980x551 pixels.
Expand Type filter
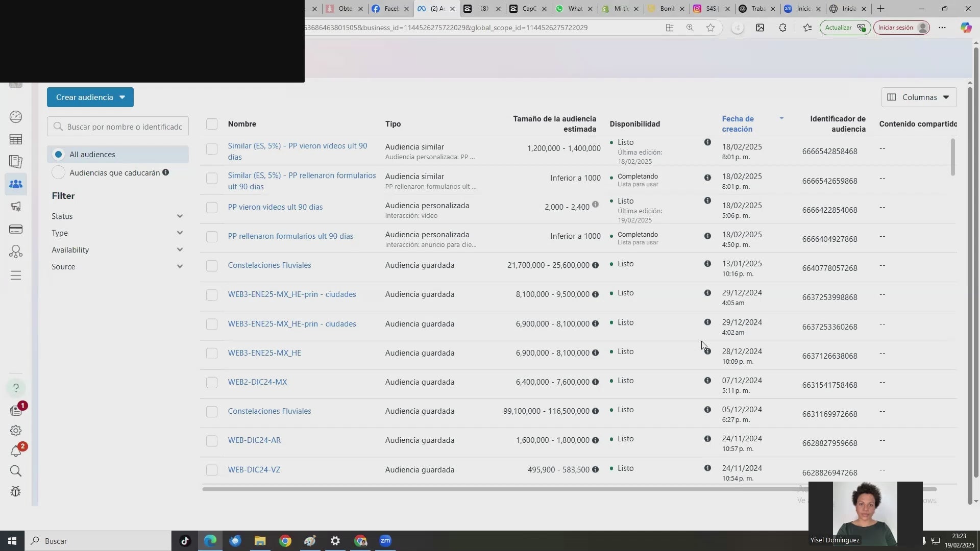[117, 233]
